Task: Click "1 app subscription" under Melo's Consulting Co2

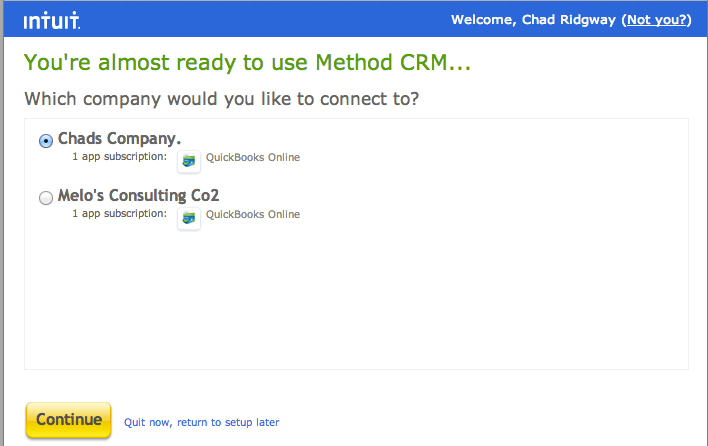Action: pos(119,214)
